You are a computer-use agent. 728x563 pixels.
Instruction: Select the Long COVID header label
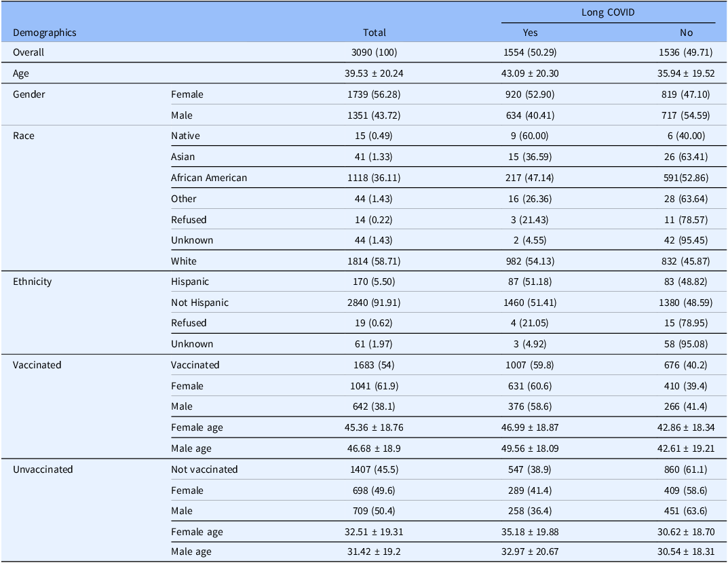(608, 12)
